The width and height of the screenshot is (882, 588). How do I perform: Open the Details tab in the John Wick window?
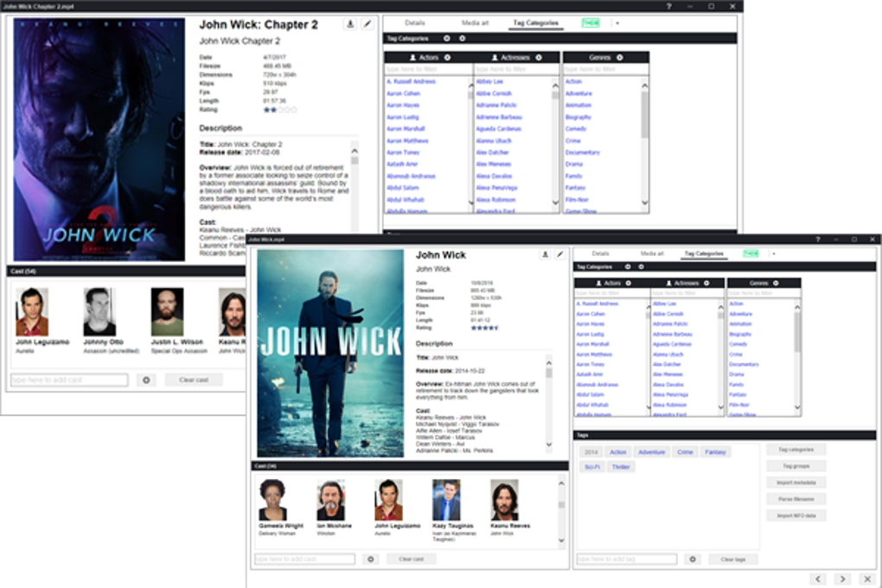tap(600, 253)
